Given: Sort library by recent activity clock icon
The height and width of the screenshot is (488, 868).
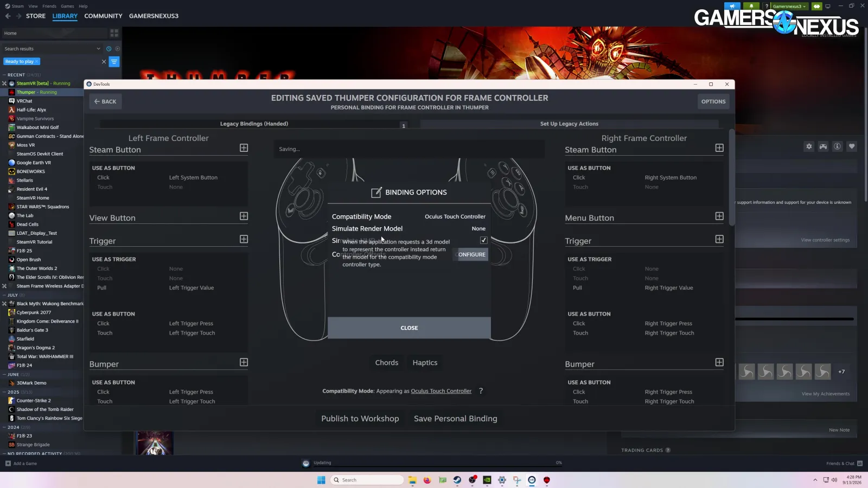Looking at the screenshot, I should tap(108, 49).
